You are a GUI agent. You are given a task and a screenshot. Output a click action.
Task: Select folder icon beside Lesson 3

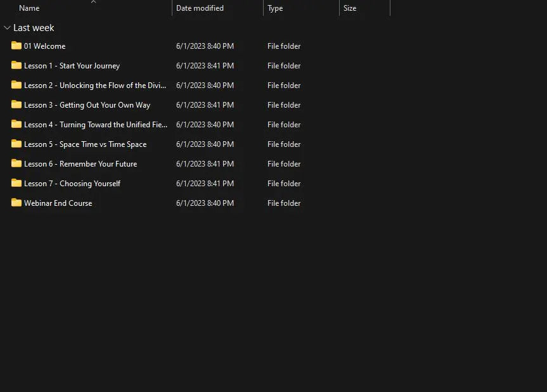pos(16,104)
